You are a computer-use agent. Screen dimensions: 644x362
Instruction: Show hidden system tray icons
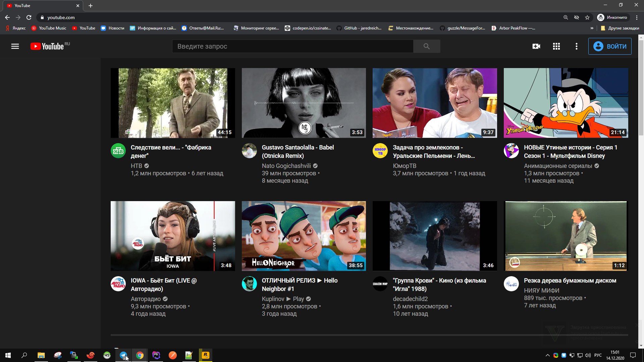coord(548,355)
